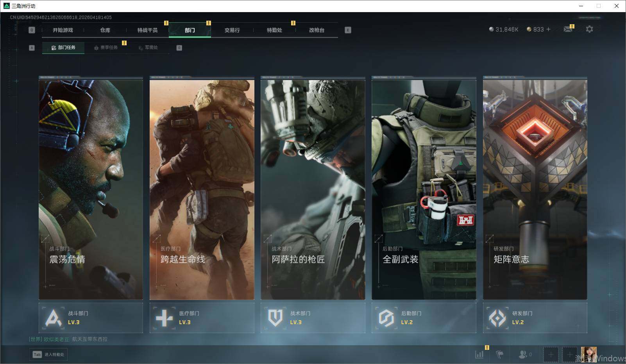The image size is (626, 364).
Task: Select the 后勤部门 hexagon emblem icon
Action: (x=386, y=318)
